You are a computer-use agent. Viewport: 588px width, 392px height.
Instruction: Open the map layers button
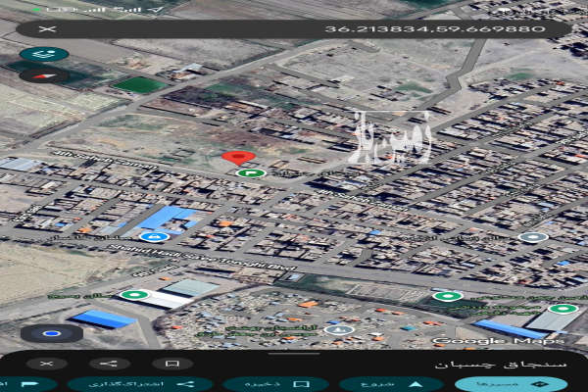point(44,54)
